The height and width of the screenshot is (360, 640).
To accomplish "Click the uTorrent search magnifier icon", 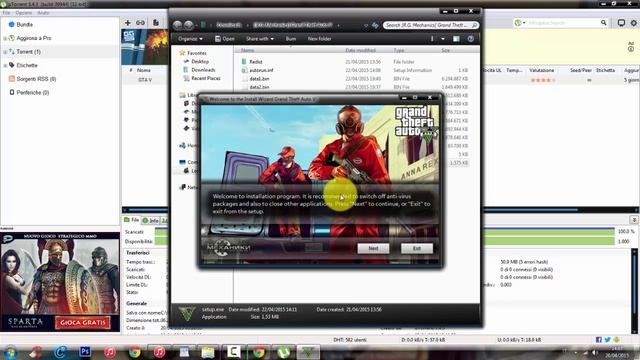I will click(604, 23).
